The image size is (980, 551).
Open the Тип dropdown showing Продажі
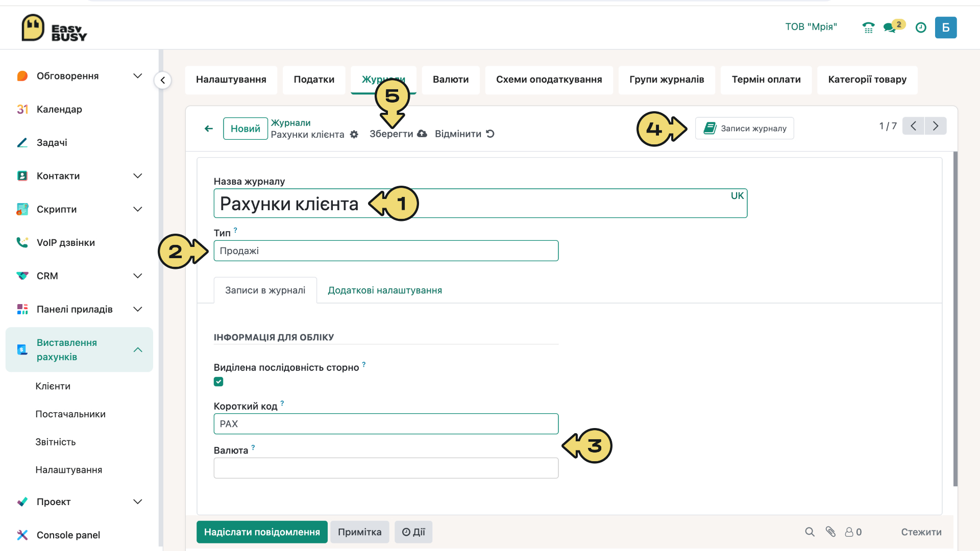pyautogui.click(x=386, y=251)
